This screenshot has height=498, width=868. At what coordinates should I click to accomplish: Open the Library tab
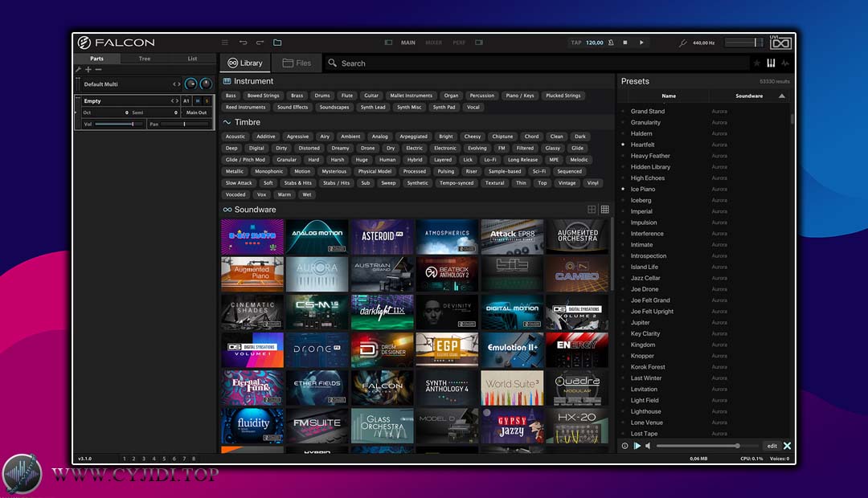coord(245,63)
